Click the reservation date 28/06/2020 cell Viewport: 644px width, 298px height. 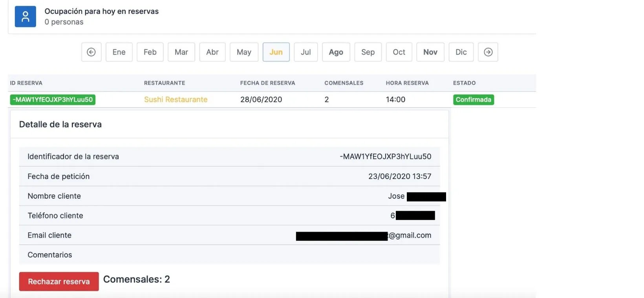pos(261,100)
